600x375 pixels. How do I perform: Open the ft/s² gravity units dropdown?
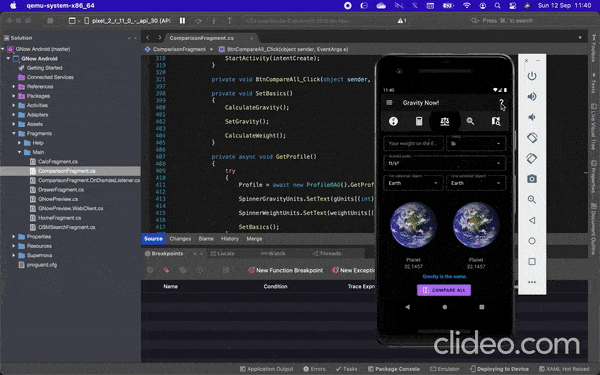(445, 163)
